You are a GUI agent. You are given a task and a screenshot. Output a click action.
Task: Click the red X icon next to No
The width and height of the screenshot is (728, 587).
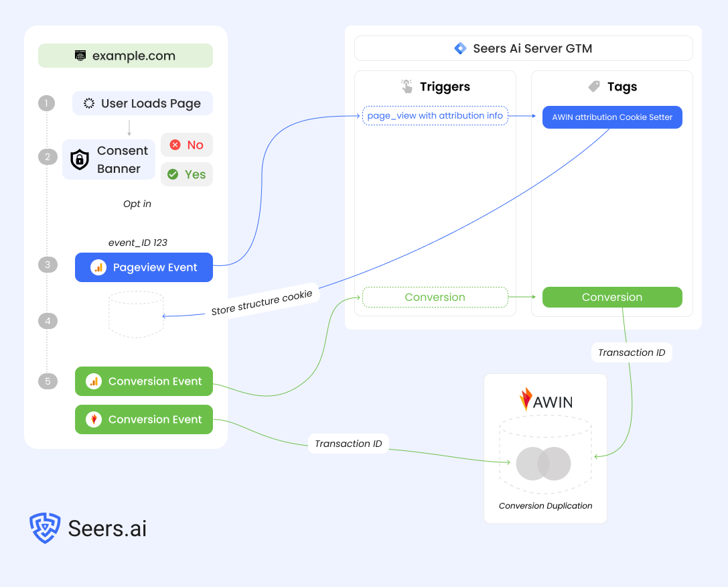pyautogui.click(x=175, y=145)
